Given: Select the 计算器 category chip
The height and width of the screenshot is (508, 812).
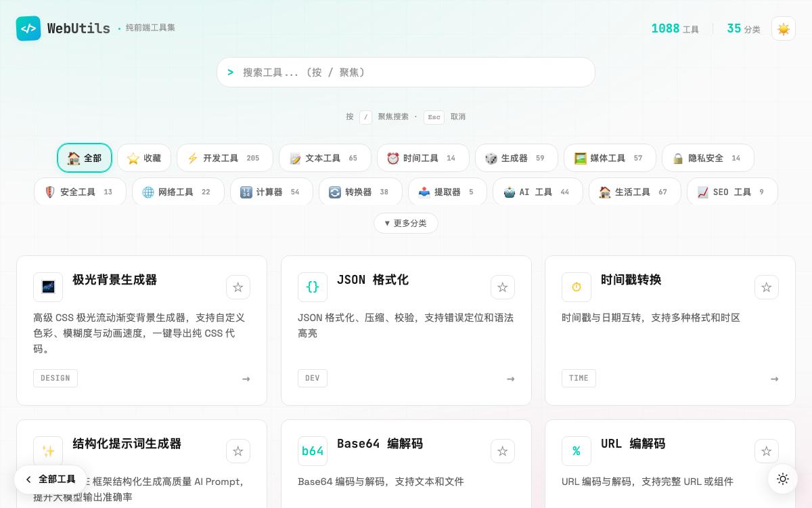Looking at the screenshot, I should pyautogui.click(x=271, y=192).
